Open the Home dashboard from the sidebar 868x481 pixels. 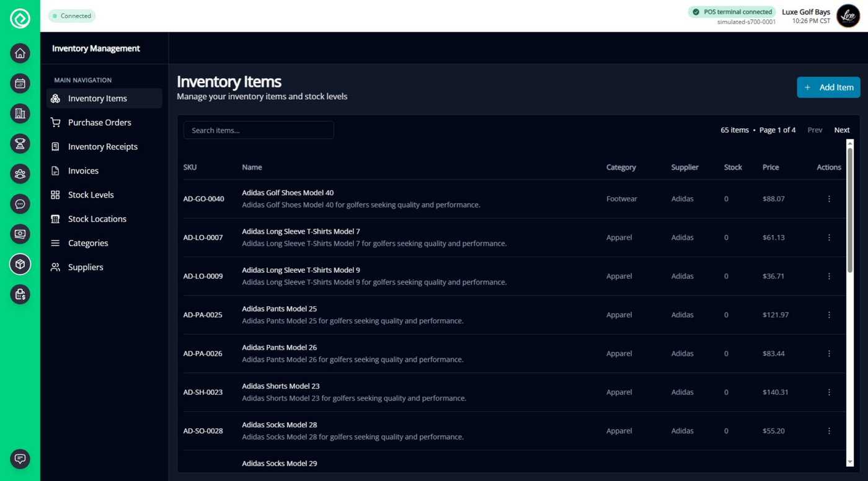pyautogui.click(x=20, y=53)
